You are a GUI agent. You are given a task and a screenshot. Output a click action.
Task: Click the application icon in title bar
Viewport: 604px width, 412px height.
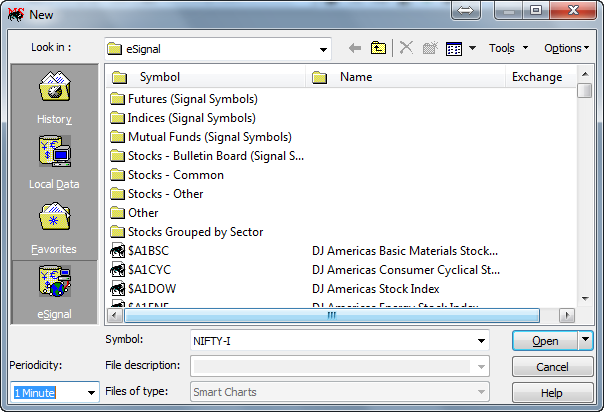[16, 14]
